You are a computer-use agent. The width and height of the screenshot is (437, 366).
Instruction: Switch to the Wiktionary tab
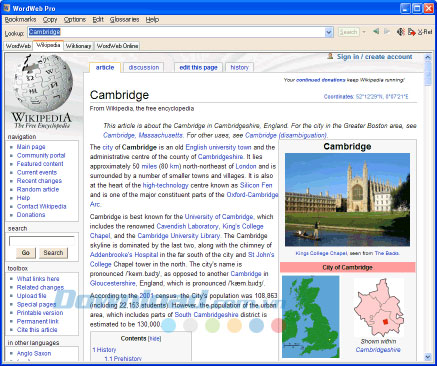click(78, 46)
